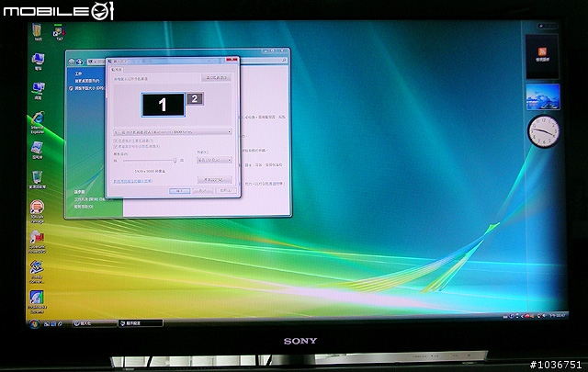Open the Colors quality dropdown
Screen dimensions: 588x372
point(214,160)
